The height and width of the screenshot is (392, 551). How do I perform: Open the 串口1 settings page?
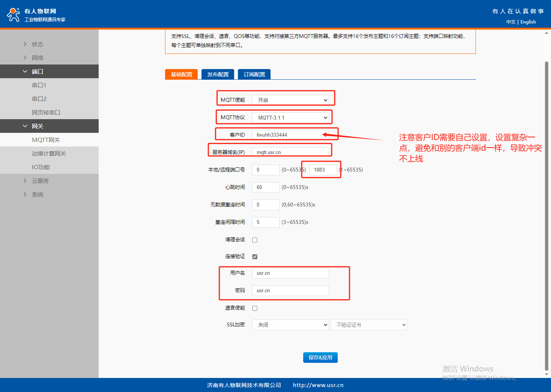pos(39,85)
